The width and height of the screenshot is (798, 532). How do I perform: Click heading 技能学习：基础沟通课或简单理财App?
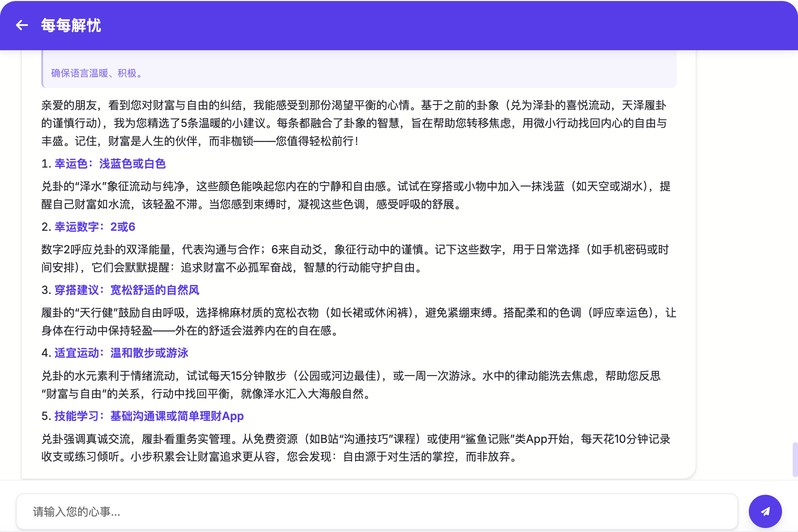pos(149,416)
